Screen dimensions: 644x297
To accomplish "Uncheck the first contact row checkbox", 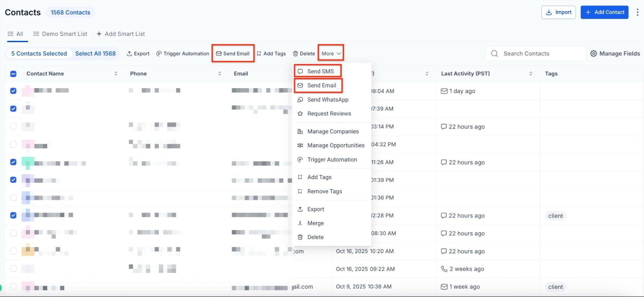I will coord(13,91).
